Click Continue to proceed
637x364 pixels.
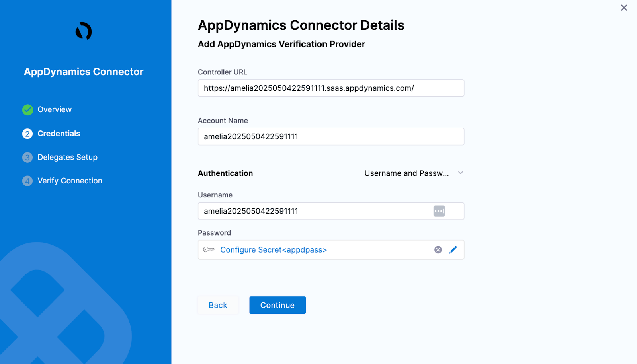pyautogui.click(x=277, y=305)
